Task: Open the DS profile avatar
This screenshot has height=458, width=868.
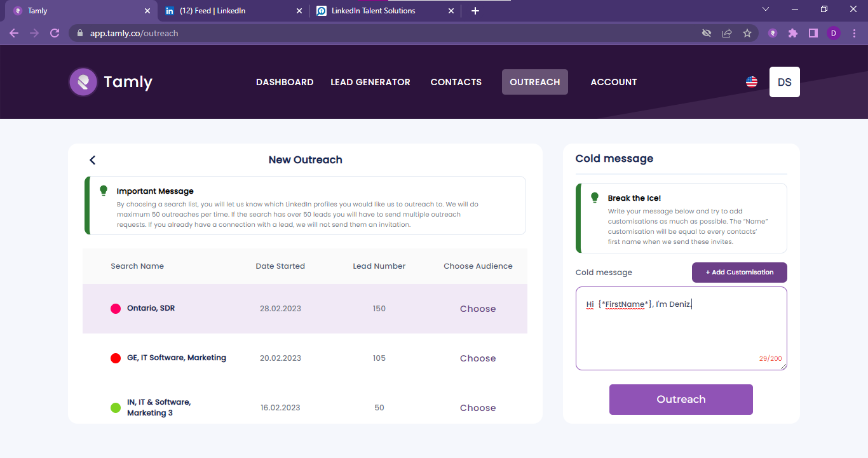Action: 785,82
